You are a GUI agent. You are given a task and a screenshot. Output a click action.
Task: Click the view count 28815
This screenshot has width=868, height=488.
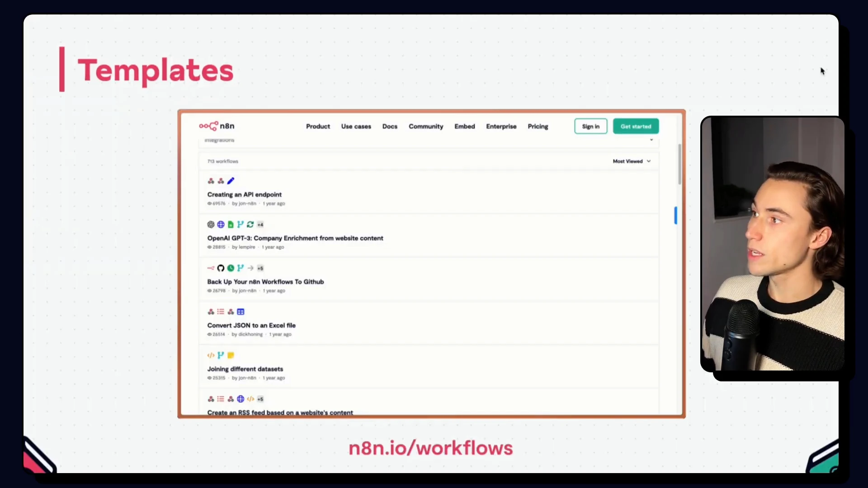click(x=219, y=247)
